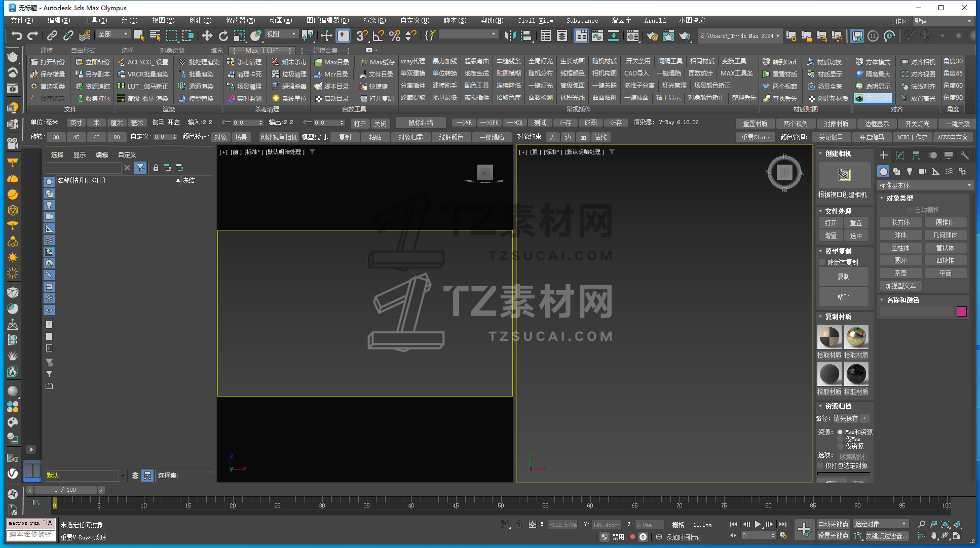Open the 全部 selection filter dropdown

113,34
